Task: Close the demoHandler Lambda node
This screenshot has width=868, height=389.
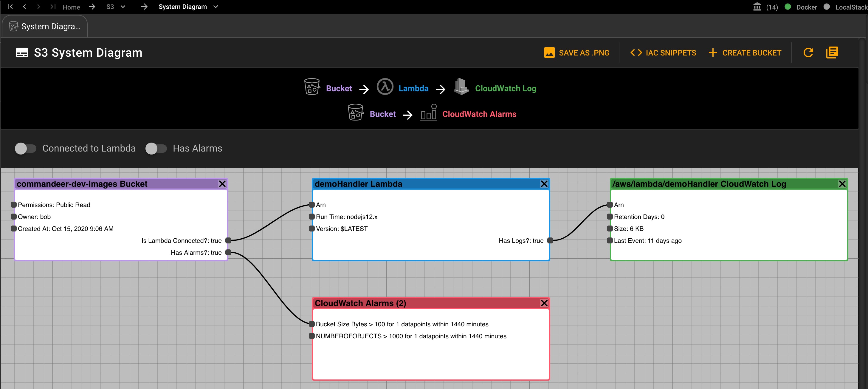Action: click(544, 184)
